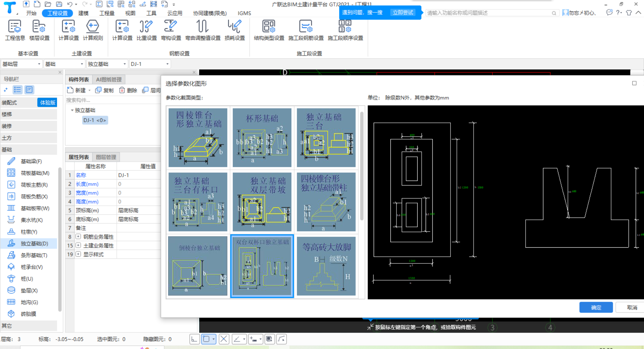Open 楼层设置 floor settings
Image resolution: width=644 pixels, height=349 pixels.
[x=39, y=30]
